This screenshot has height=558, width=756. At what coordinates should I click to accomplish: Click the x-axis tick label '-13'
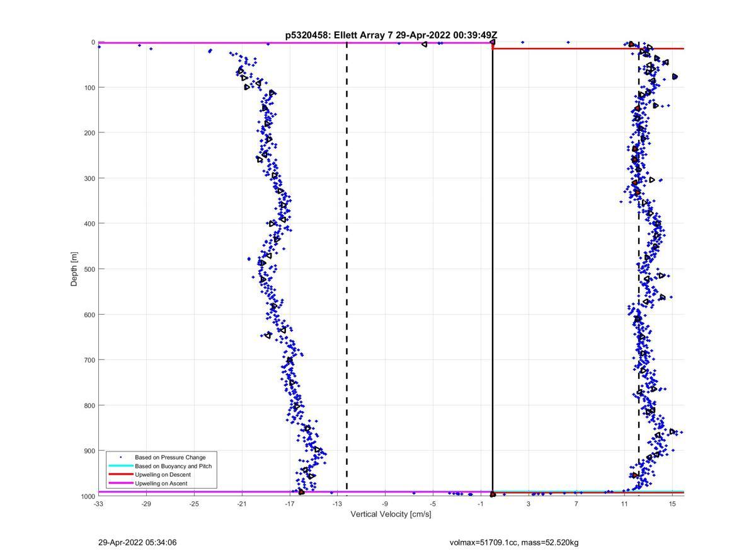(337, 504)
